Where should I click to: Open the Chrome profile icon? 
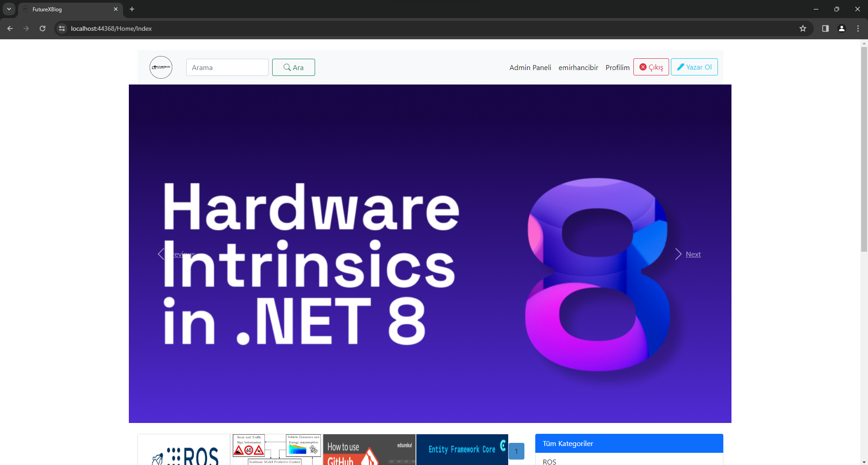point(842,28)
